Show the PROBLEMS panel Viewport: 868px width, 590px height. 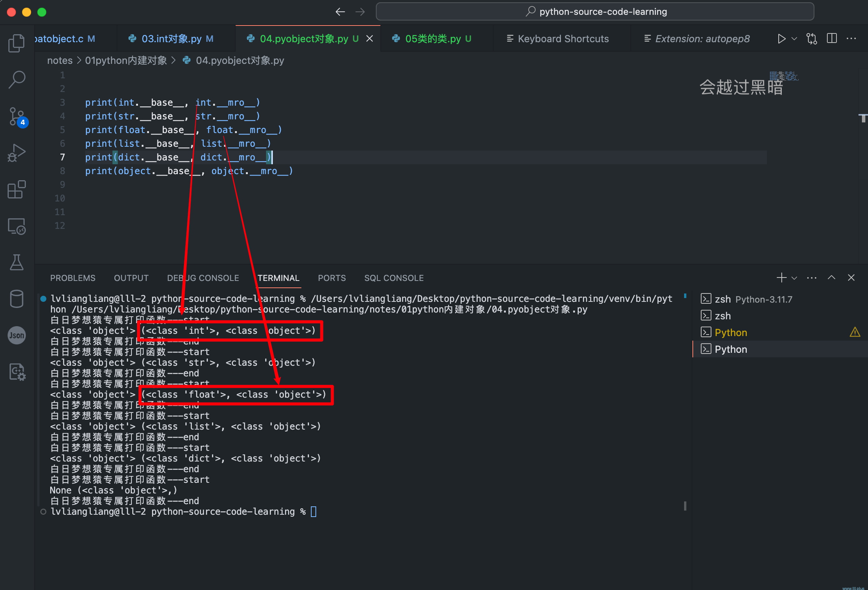pyautogui.click(x=73, y=278)
